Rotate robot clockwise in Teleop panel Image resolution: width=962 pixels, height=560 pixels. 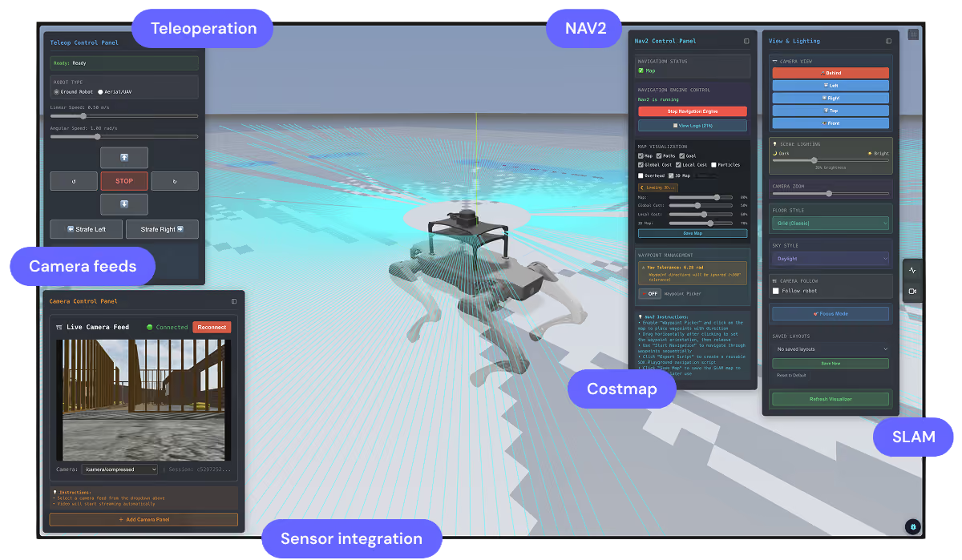point(175,181)
